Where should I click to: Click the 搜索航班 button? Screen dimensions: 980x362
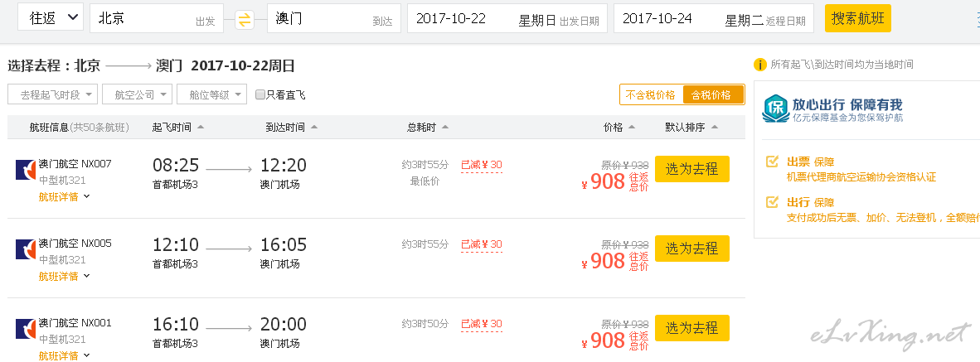pos(857,18)
